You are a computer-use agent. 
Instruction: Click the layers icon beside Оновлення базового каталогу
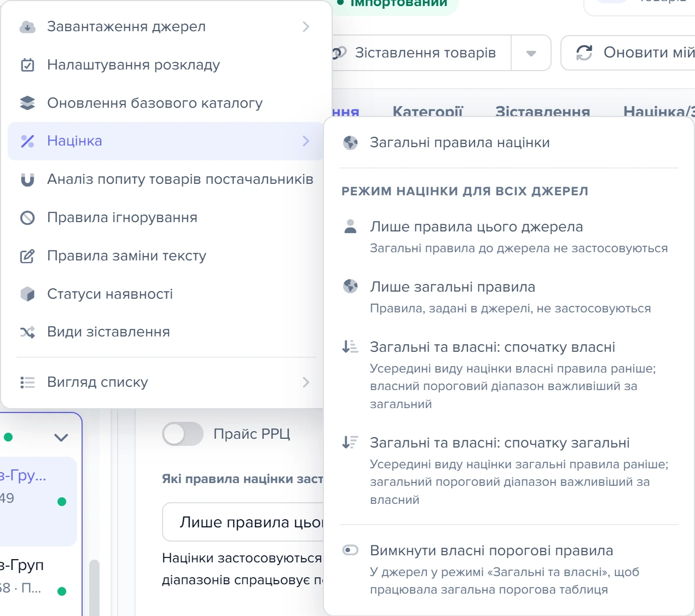click(x=27, y=103)
